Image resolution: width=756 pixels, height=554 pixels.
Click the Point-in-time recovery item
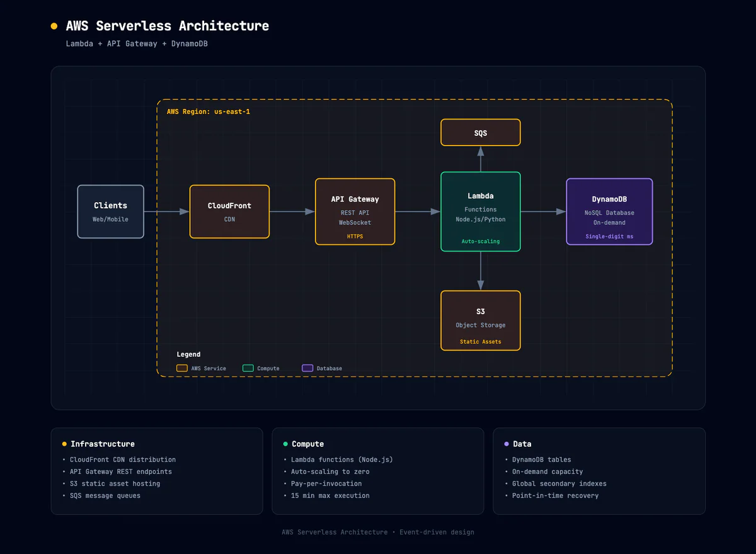pos(554,495)
